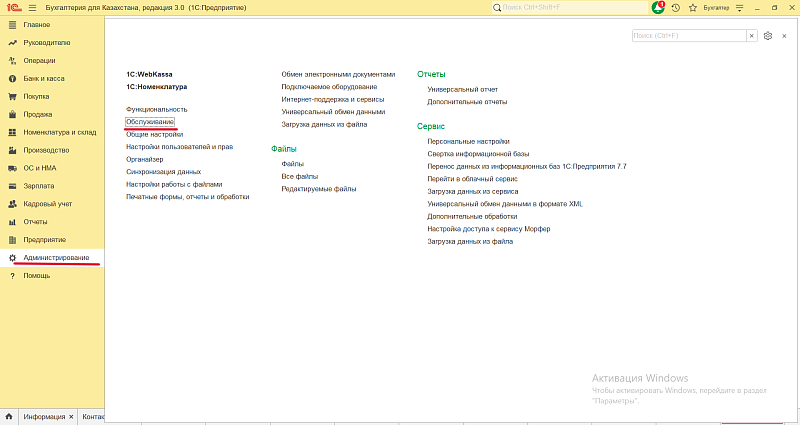Close the function menu panel
Screen dimensions: 800x425
click(x=784, y=36)
